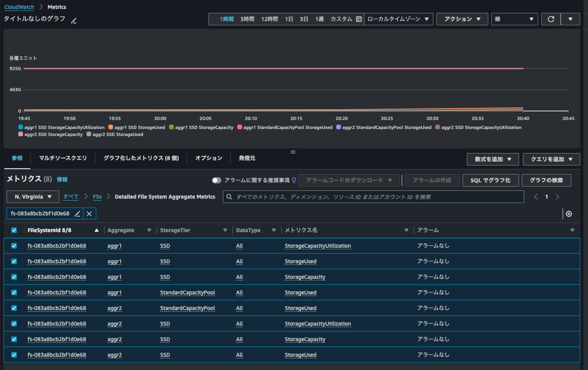The image size is (588, 370).
Task: Click グラフの検索 button
Action: [546, 180]
